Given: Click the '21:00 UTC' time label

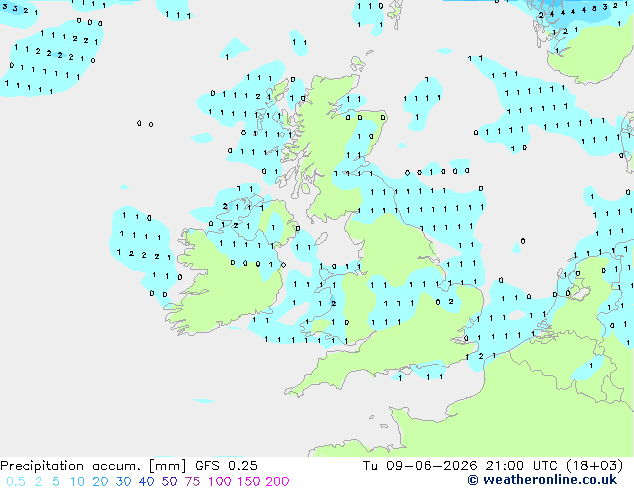Looking at the screenshot, I should pos(521,466).
